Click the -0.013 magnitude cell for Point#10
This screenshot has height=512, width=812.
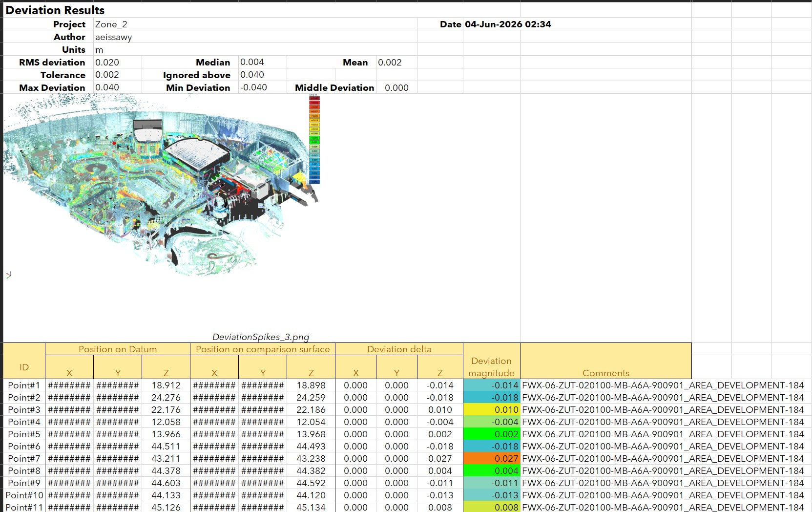491,495
